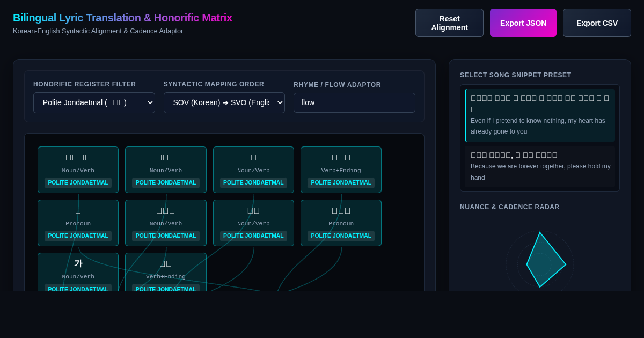
Task: Export the alignment as JSON
Action: click(523, 23)
